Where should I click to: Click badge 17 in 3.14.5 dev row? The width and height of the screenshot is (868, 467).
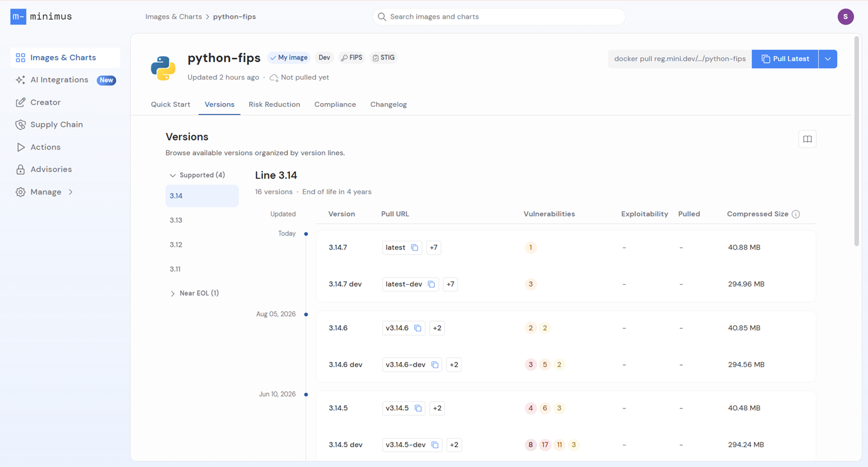(x=545, y=445)
